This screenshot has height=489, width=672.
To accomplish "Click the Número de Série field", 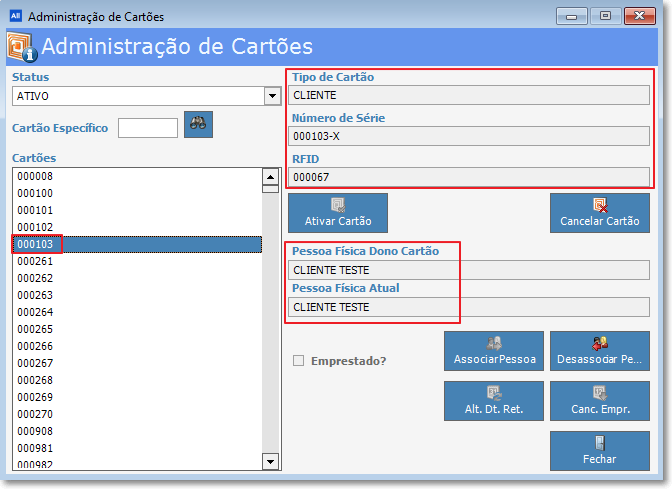I will coord(468,136).
